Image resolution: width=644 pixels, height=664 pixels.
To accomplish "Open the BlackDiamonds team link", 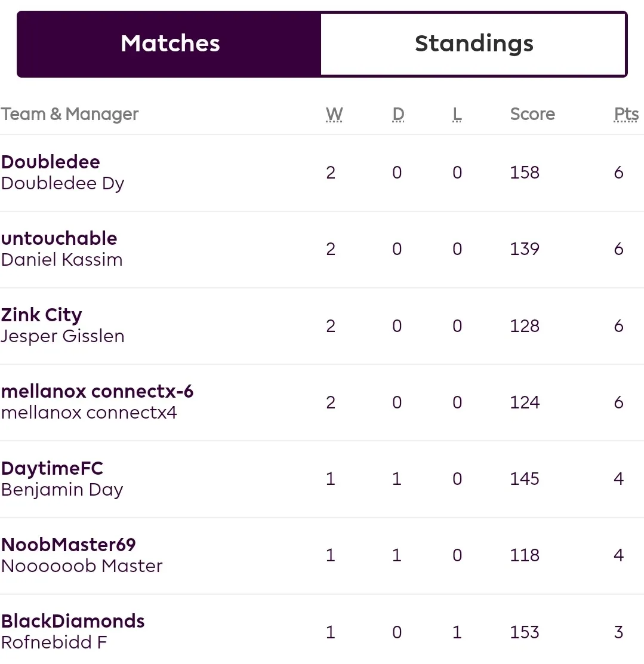I will pos(73,621).
